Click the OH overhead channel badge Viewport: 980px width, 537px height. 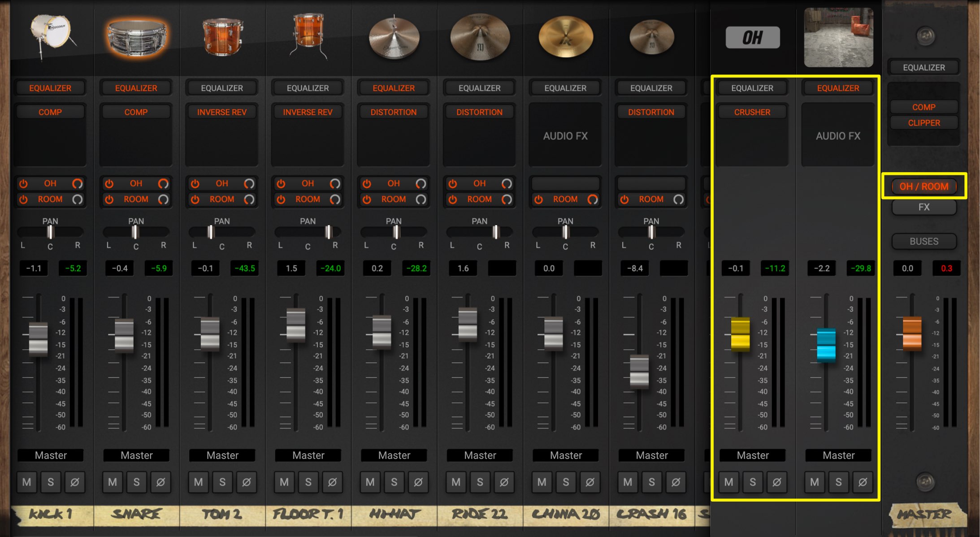coord(753,38)
